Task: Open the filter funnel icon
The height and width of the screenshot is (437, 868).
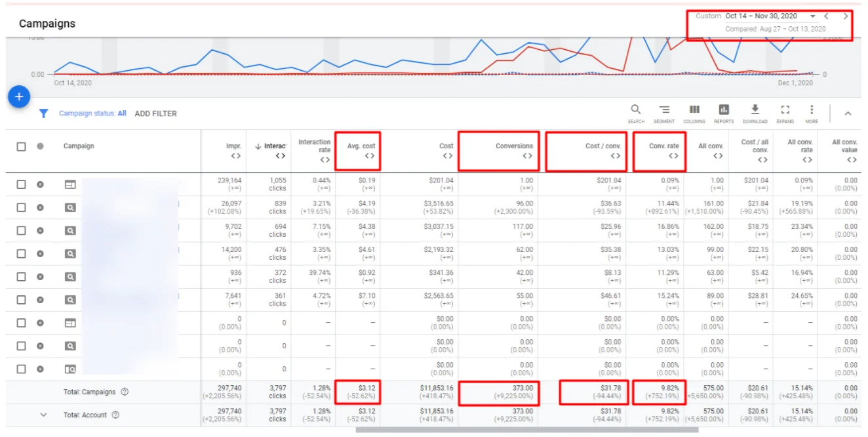Action: (43, 114)
